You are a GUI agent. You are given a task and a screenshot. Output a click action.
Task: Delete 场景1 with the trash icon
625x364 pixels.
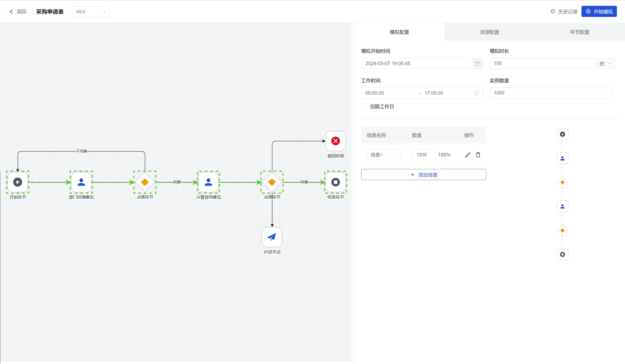coord(478,155)
